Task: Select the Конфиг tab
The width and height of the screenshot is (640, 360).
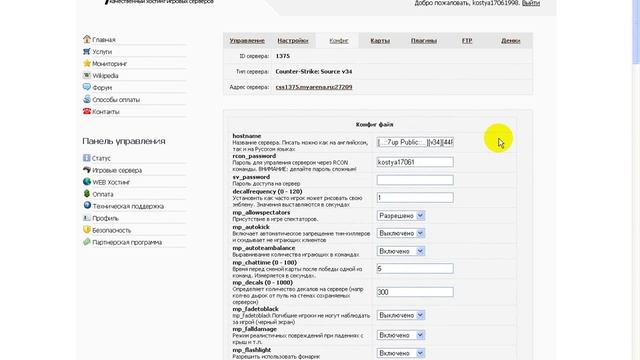Action: click(x=339, y=41)
